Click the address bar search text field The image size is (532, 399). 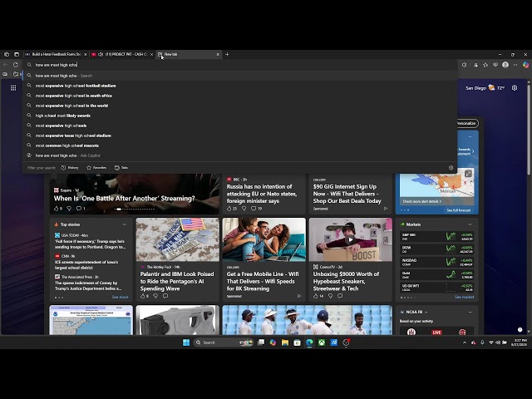241,65
